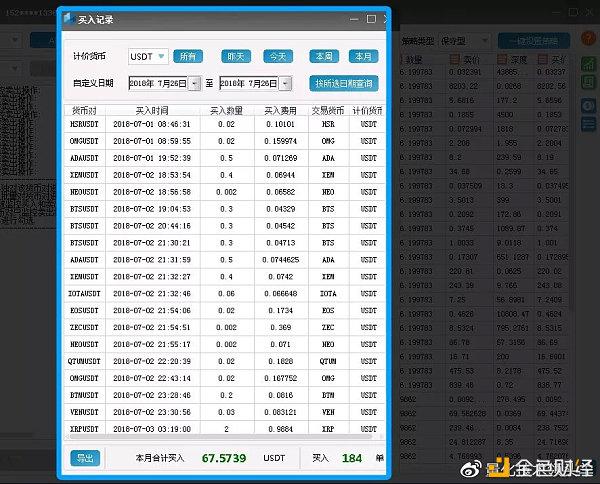Filter records by 昨天
The image size is (600, 484).
236,57
